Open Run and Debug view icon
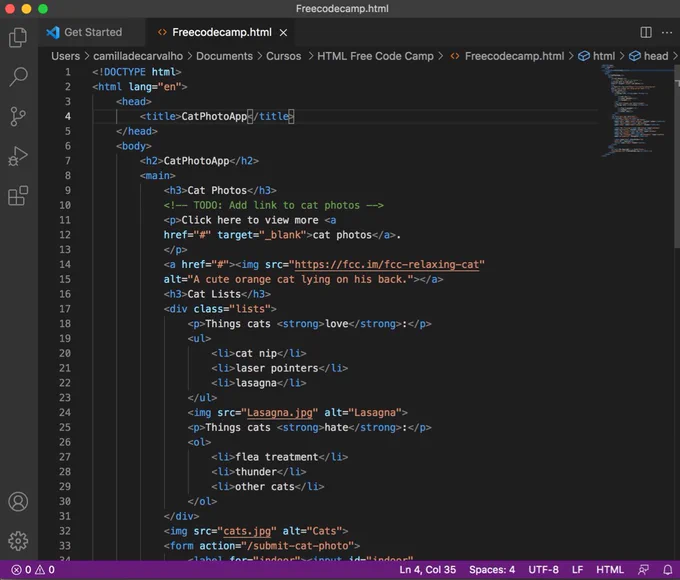This screenshot has height=580, width=680. point(18,156)
